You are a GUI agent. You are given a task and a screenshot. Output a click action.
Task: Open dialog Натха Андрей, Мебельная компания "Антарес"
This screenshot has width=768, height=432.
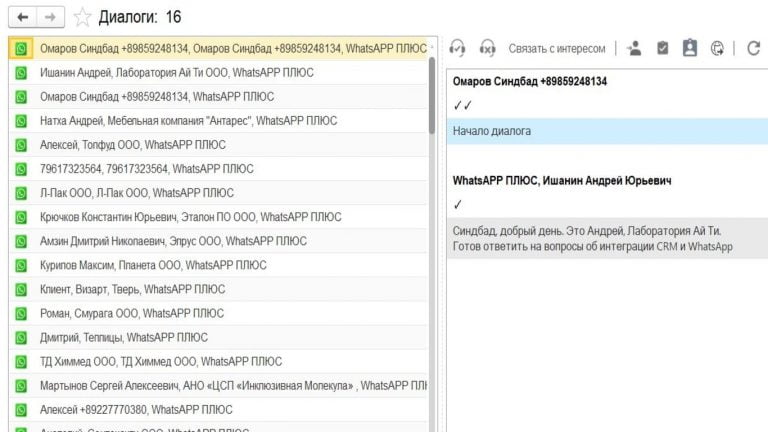(218, 120)
